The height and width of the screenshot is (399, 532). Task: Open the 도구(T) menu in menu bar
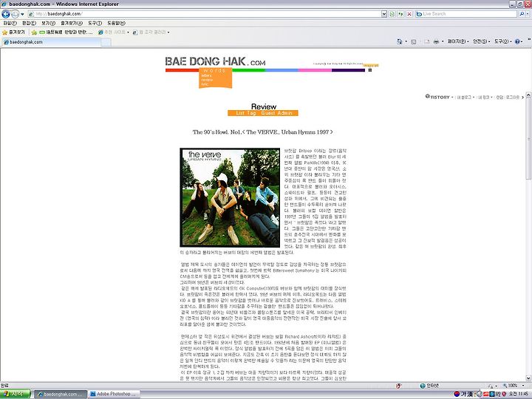tap(95, 23)
